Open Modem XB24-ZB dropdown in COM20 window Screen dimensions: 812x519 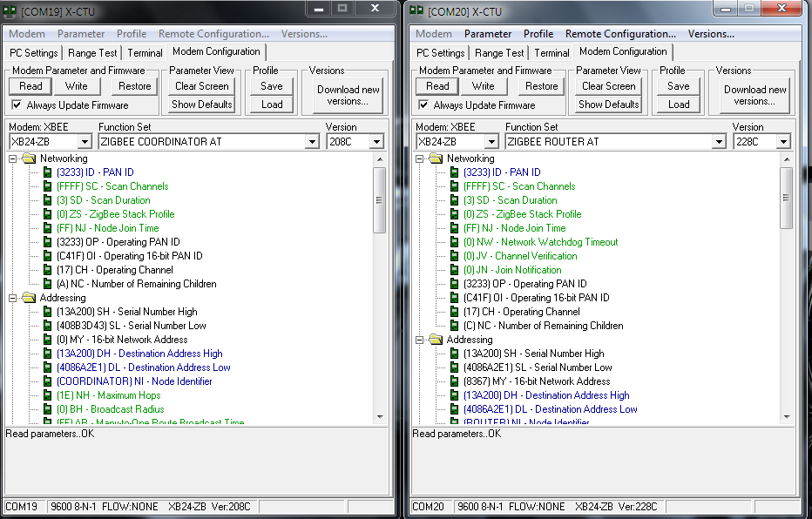pyautogui.click(x=492, y=142)
